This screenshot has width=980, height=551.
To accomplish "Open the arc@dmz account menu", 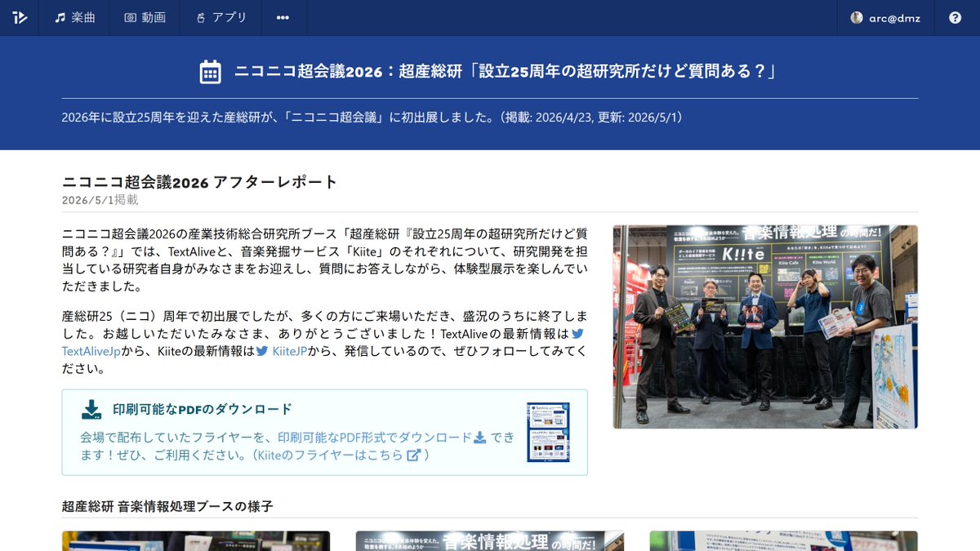I will click(885, 17).
